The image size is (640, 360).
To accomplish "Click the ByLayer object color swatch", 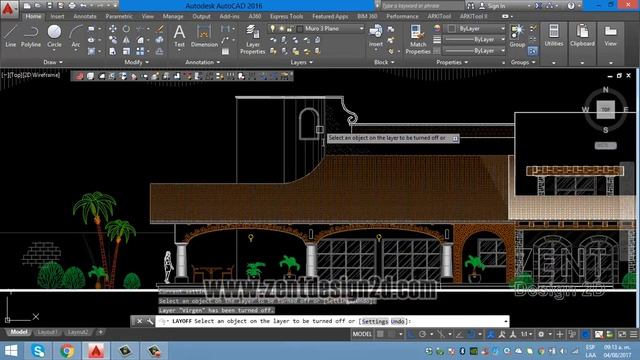I will [x=451, y=29].
